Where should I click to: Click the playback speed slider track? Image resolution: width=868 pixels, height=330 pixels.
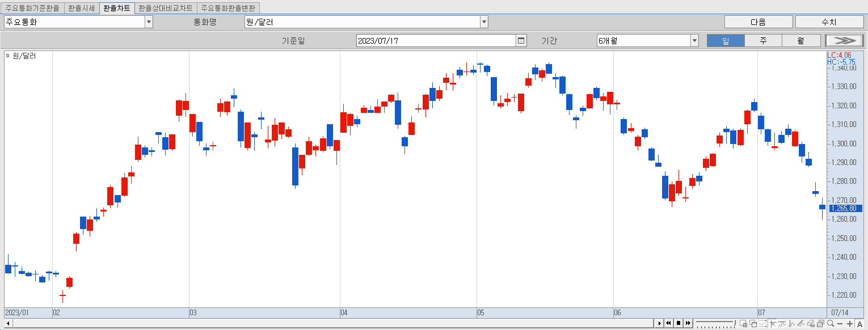(x=715, y=322)
